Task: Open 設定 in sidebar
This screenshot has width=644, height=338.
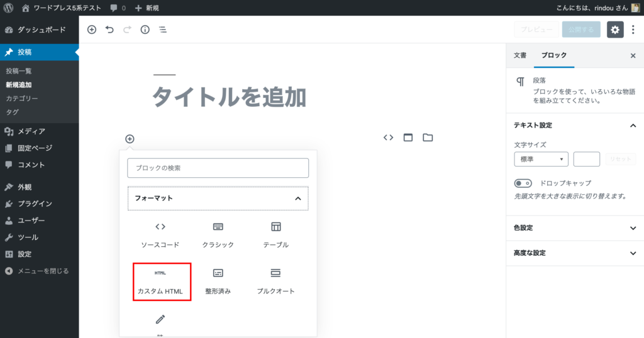Action: point(40,254)
